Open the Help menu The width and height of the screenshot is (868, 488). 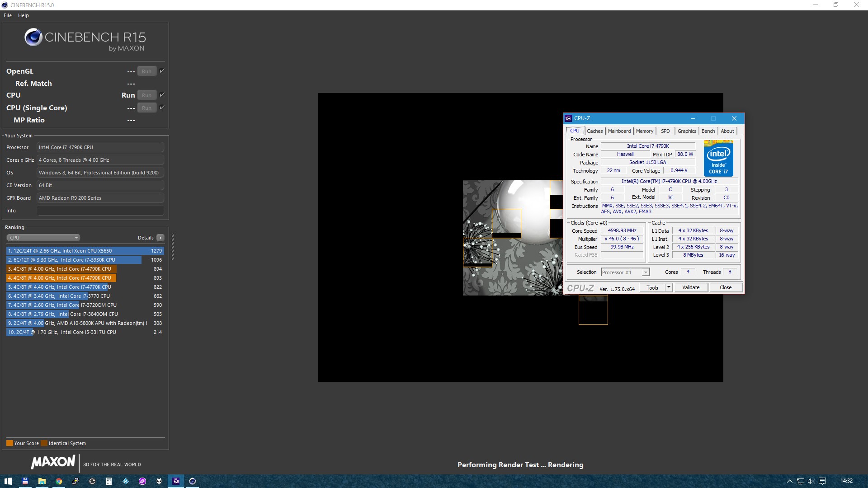[24, 15]
